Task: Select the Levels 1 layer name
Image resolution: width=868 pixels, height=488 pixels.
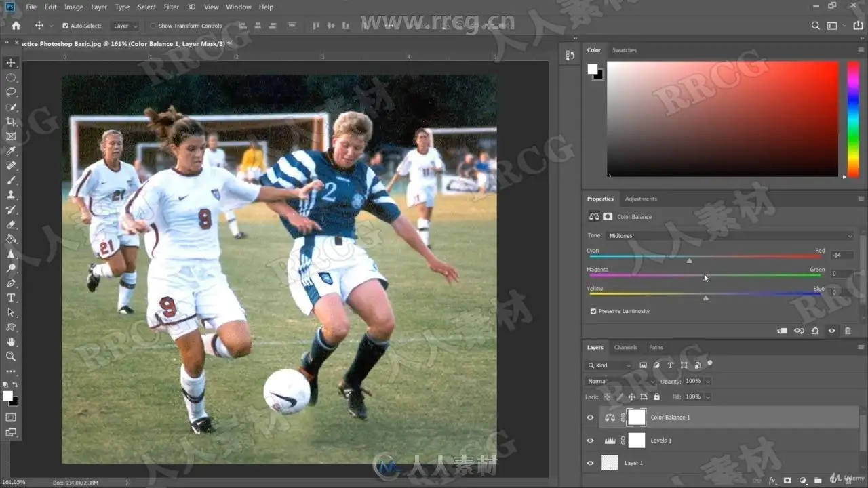Action: pyautogui.click(x=661, y=441)
